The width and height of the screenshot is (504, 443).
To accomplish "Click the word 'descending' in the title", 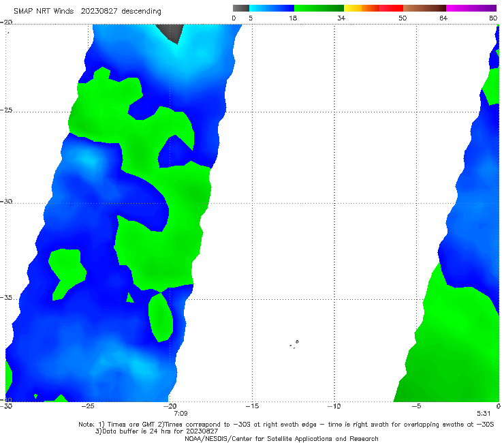I will 142,12.
